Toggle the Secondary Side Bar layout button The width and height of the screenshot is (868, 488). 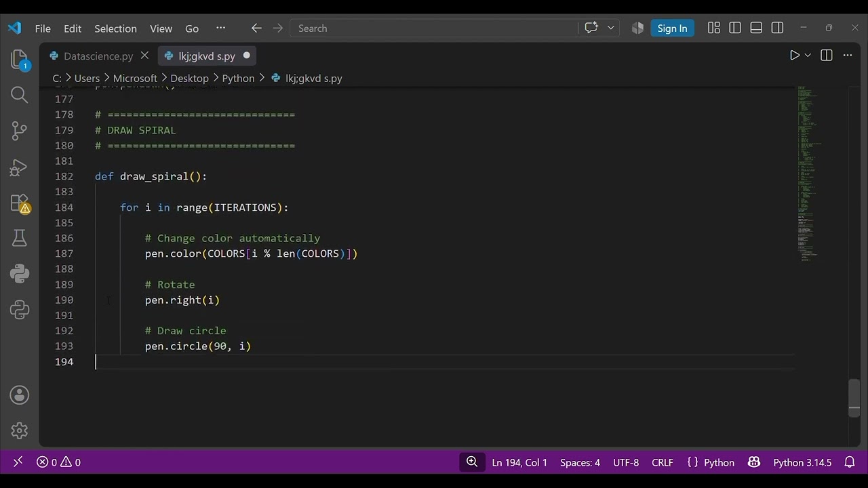point(778,28)
